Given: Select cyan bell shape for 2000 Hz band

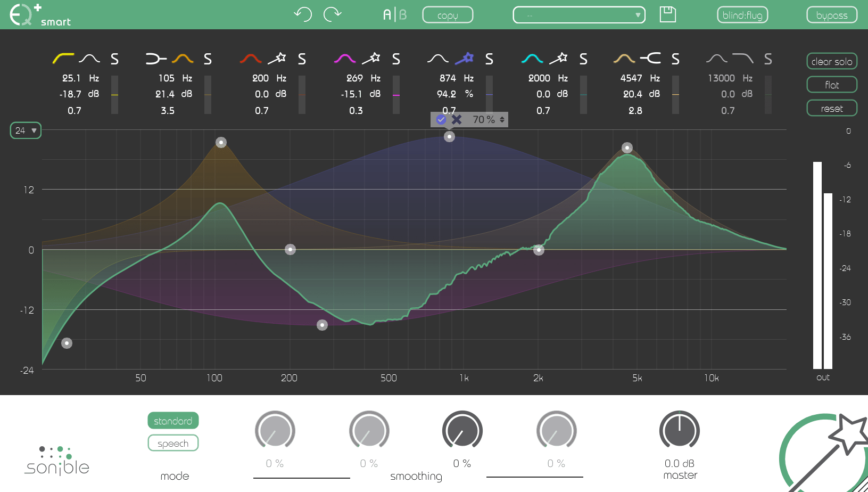Looking at the screenshot, I should [532, 59].
